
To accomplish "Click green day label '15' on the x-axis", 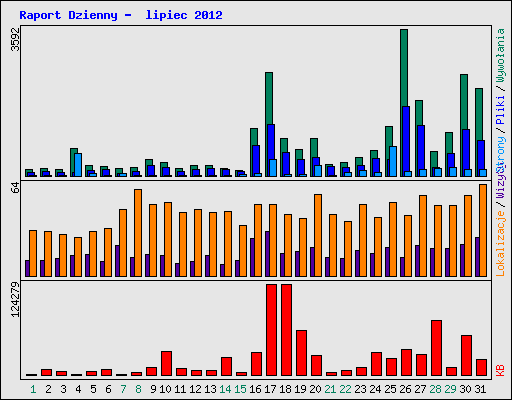I will click(240, 389).
